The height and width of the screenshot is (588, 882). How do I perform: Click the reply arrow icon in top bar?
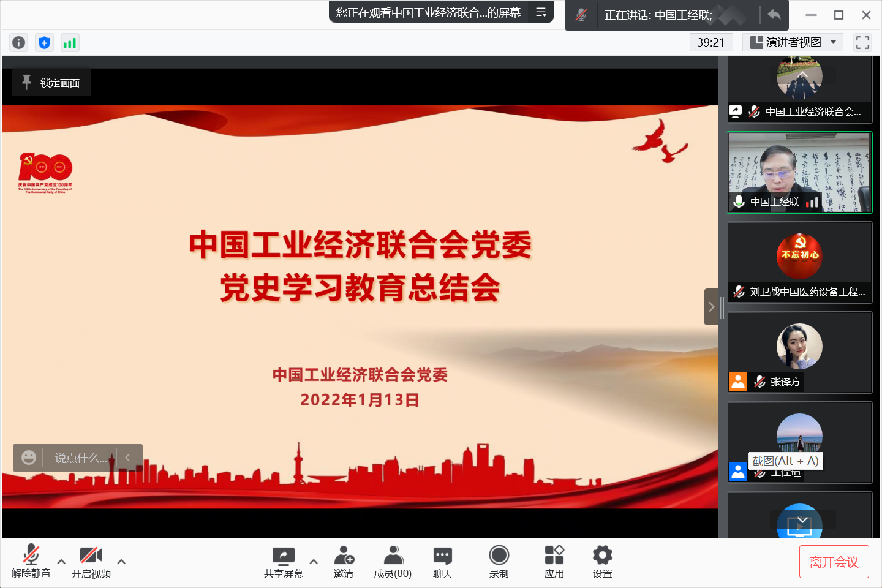click(x=774, y=15)
